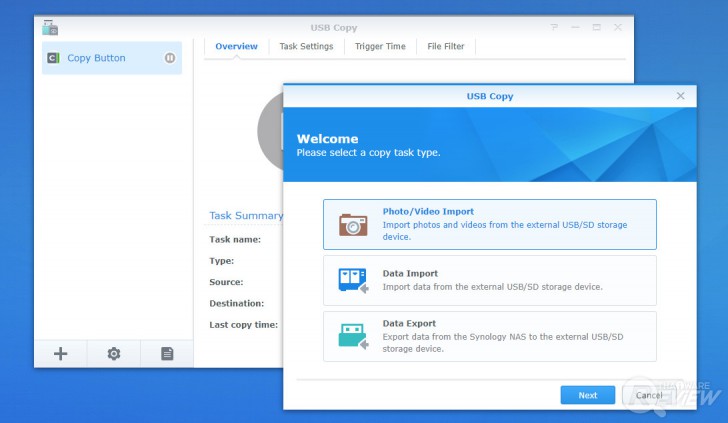Click the pause icon on Copy Button task
728x423 pixels.
pos(170,58)
